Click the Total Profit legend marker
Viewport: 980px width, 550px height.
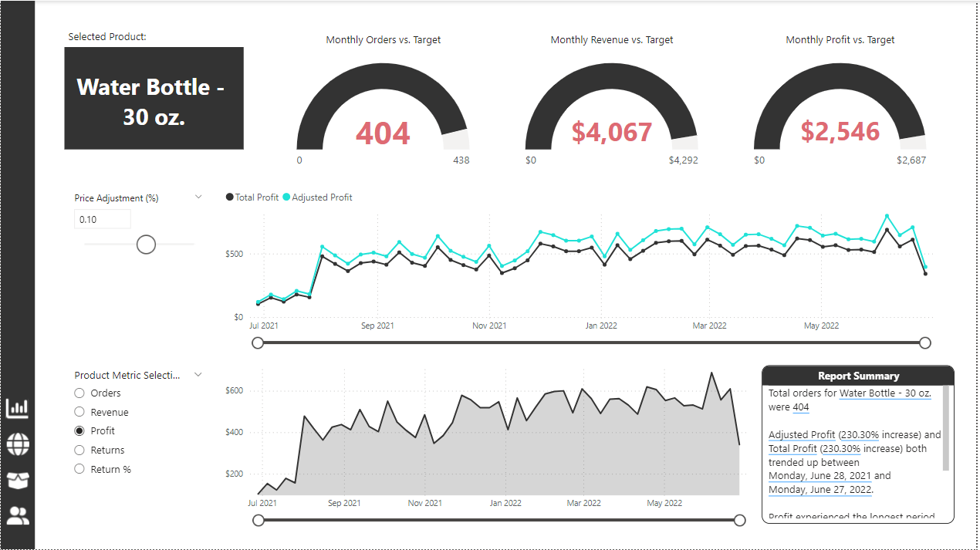(x=230, y=197)
